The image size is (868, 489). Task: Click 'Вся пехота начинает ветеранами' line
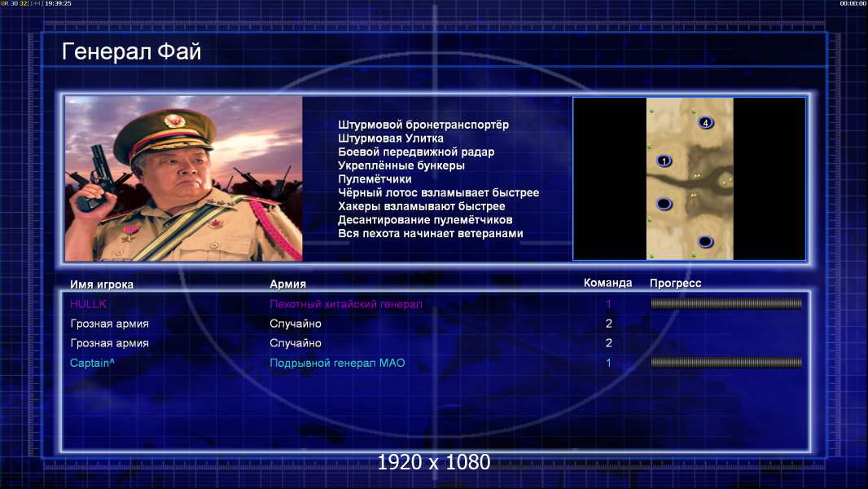[x=431, y=233]
